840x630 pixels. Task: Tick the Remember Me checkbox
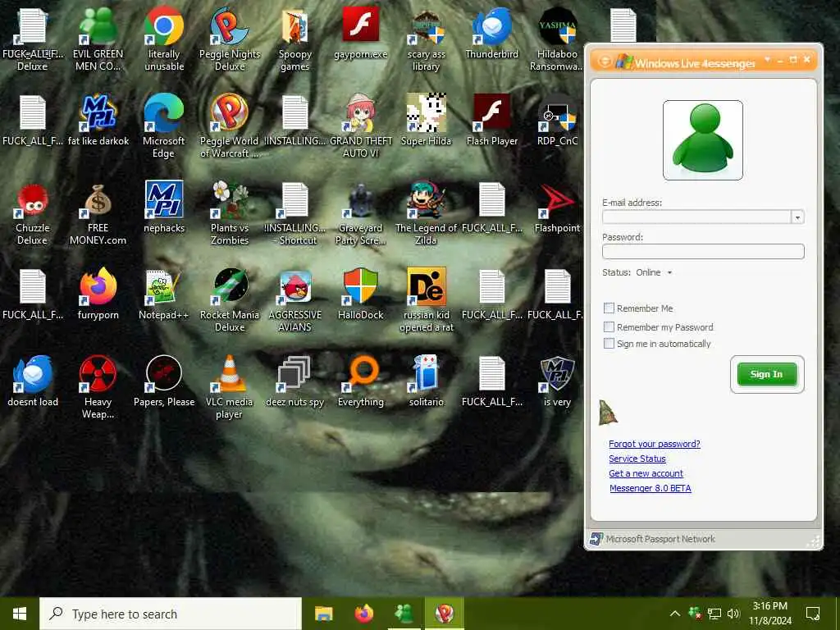tap(609, 308)
